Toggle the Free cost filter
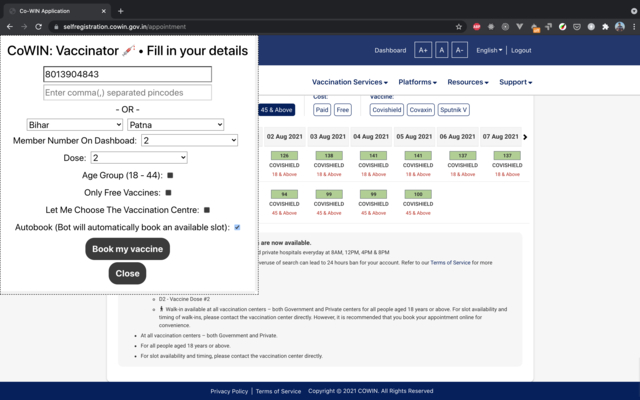 342,110
